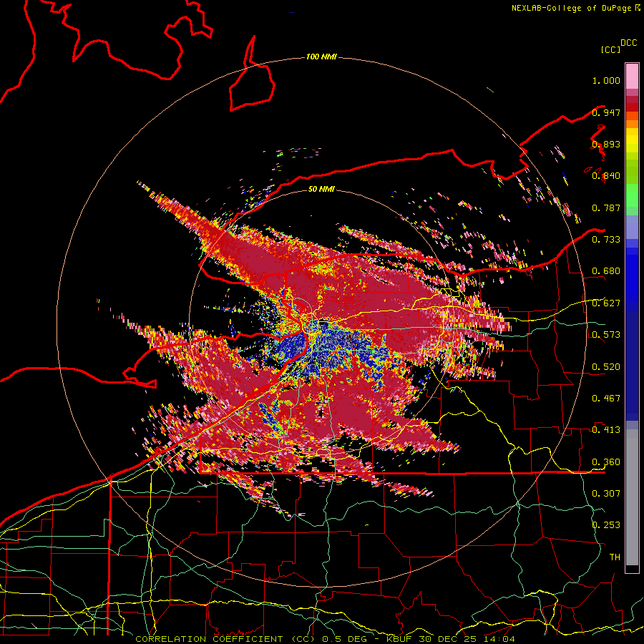644x644 pixels.
Task: Click the 0.5 DEG elevation text
Action: pyautogui.click(x=345, y=639)
